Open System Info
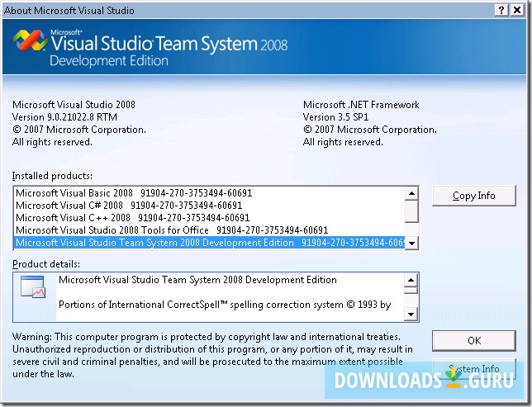Image resolution: width=532 pixels, height=407 pixels. 474,368
